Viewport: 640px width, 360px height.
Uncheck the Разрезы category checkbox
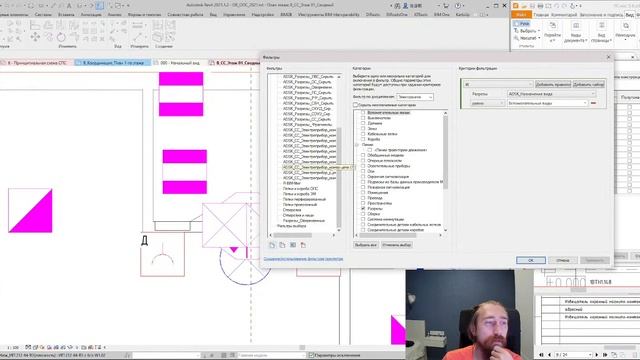point(363,209)
